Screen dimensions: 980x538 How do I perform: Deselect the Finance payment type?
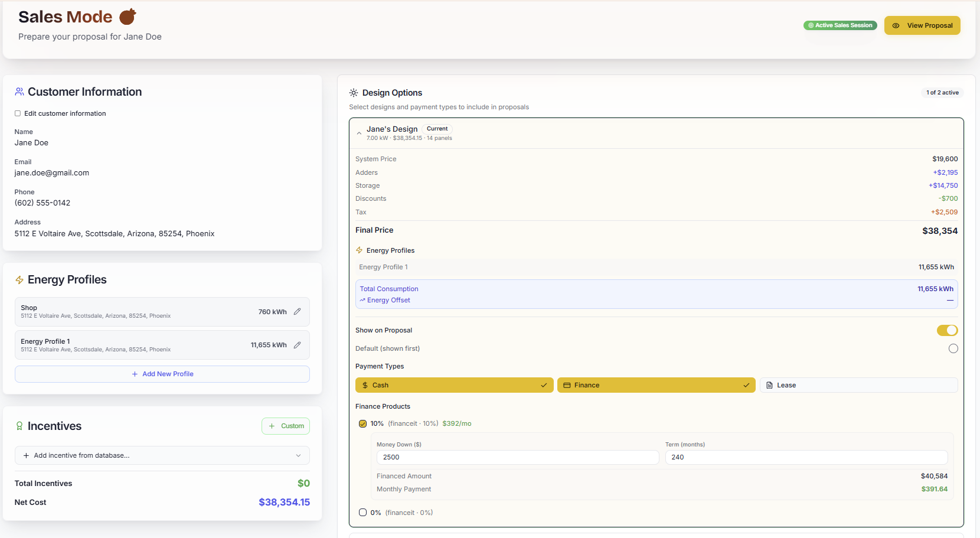click(656, 385)
